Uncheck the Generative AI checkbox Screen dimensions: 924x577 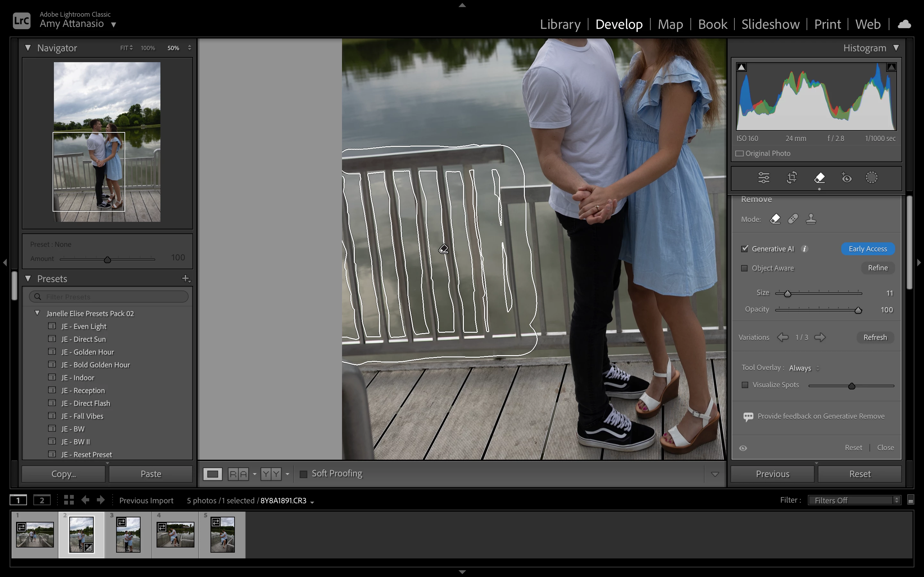[x=745, y=249]
